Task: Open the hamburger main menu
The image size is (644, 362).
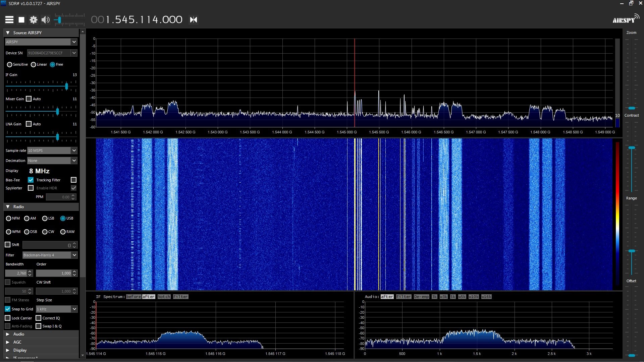Action: pyautogui.click(x=9, y=20)
